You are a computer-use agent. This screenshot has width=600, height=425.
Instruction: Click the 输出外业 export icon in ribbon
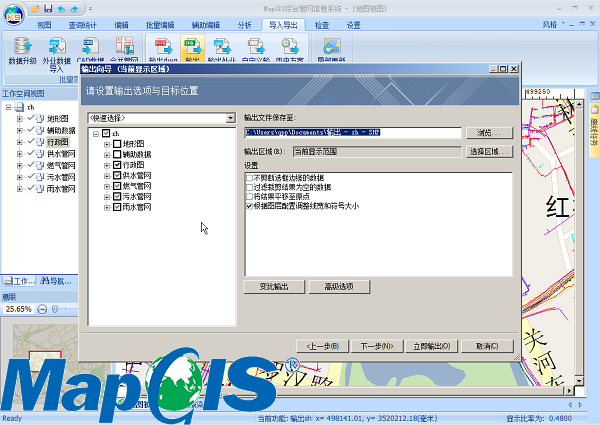(x=222, y=46)
